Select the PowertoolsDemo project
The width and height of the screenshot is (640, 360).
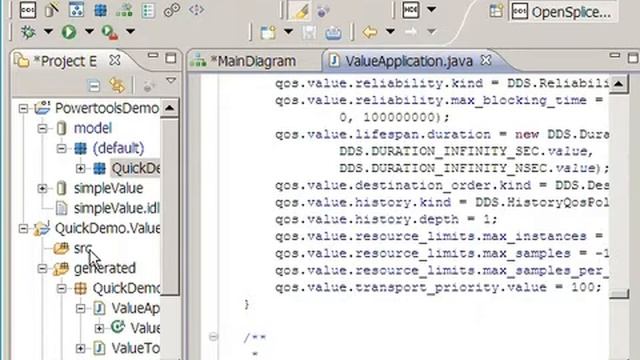(107, 108)
